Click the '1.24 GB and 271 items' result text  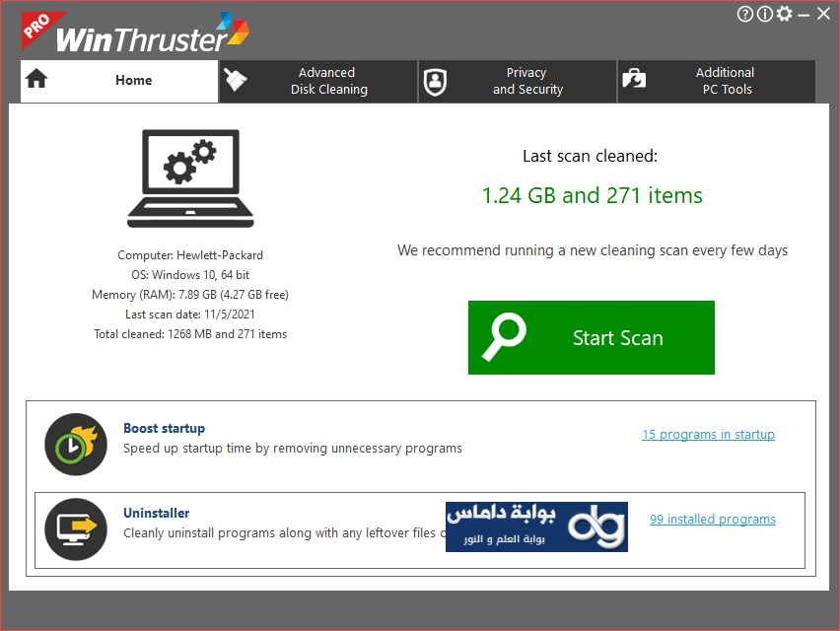592,195
